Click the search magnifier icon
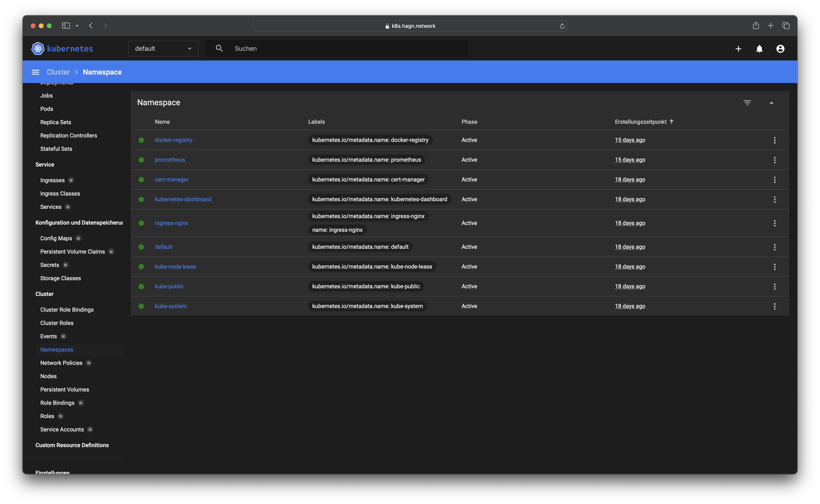This screenshot has width=820, height=504. 219,48
